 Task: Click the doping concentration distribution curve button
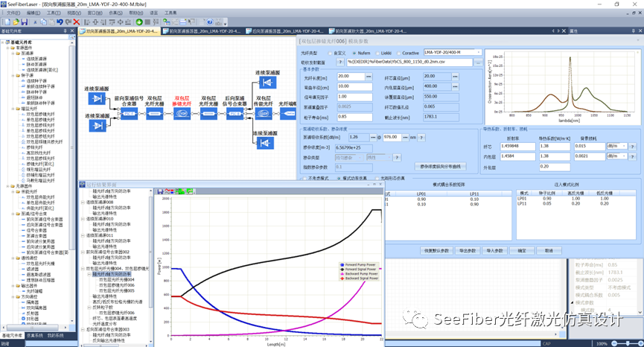tap(440, 167)
